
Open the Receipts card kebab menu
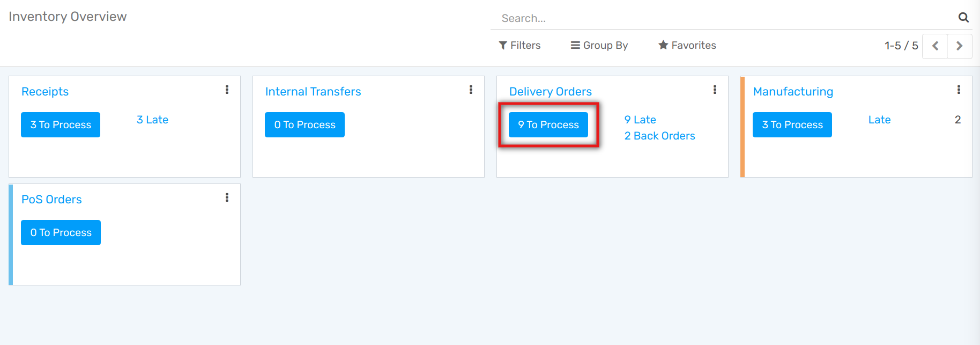tap(227, 90)
